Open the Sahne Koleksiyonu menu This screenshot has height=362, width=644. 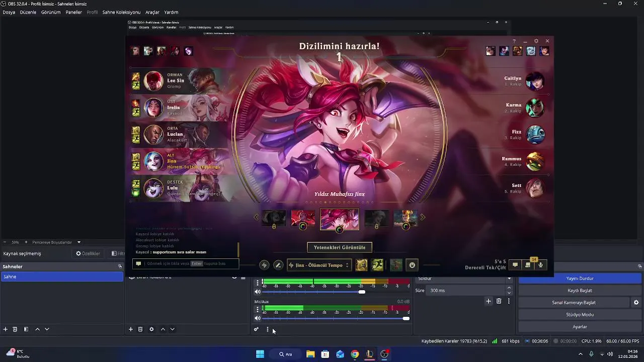click(121, 12)
